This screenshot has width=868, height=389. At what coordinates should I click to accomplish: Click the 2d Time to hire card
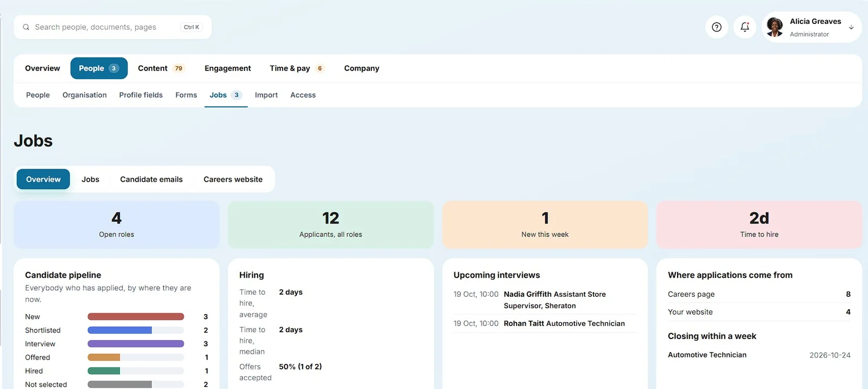point(759,225)
